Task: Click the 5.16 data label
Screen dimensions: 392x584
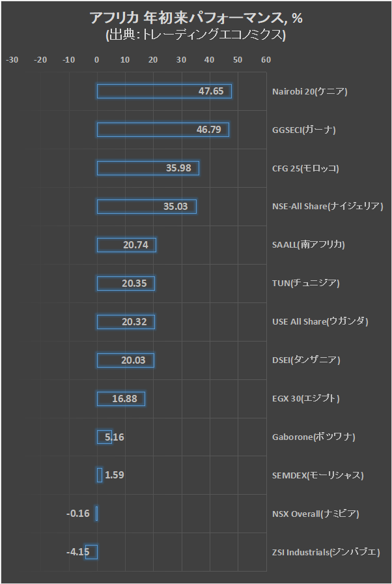Action: coord(115,437)
